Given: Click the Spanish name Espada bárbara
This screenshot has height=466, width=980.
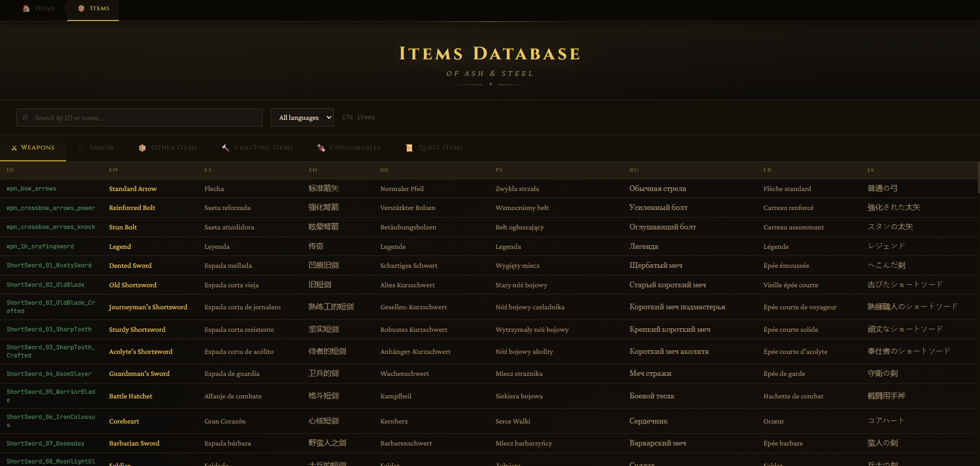Looking at the screenshot, I should point(228,443).
